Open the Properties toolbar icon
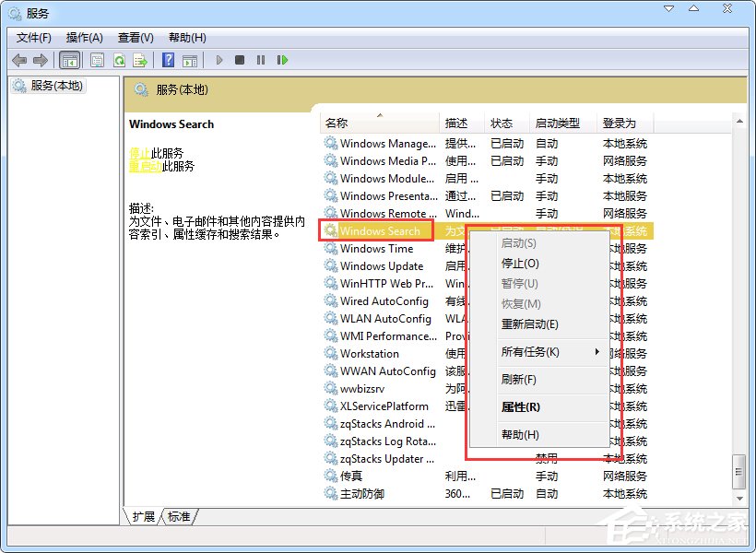 coord(97,60)
